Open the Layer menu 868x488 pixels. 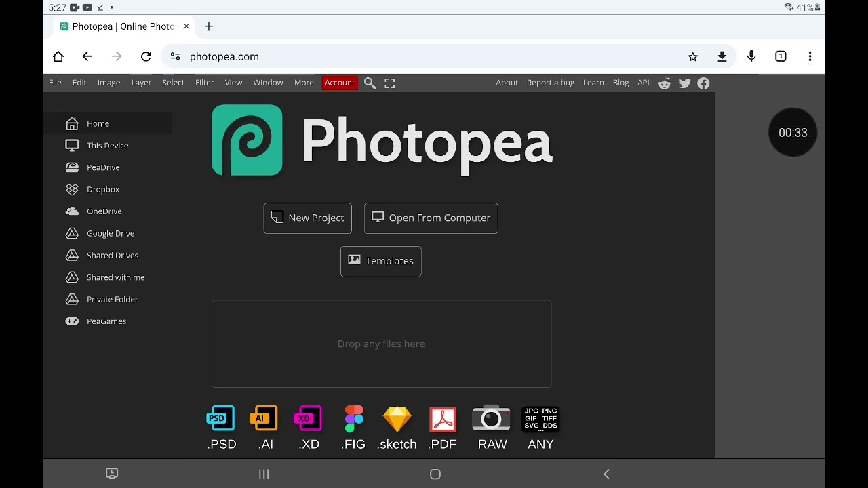coord(141,83)
